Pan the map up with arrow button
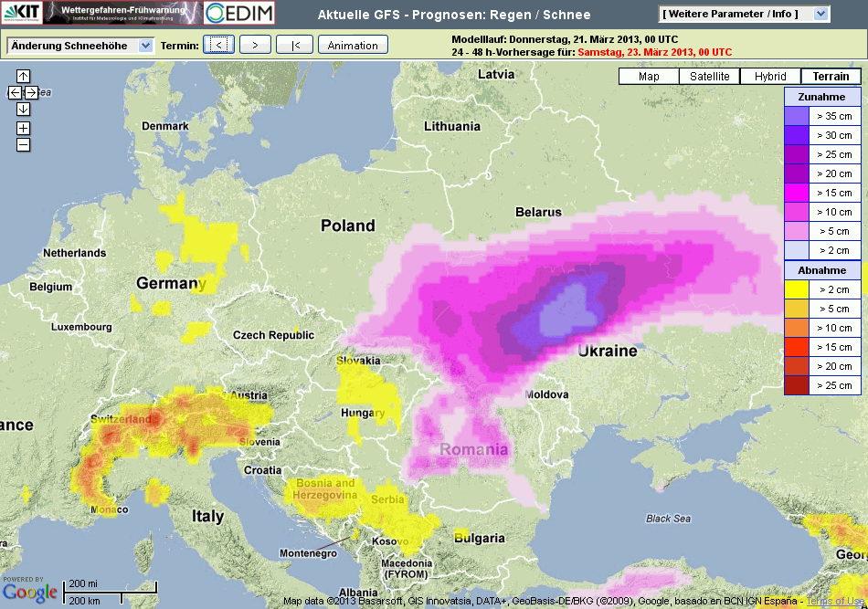 click(x=24, y=77)
